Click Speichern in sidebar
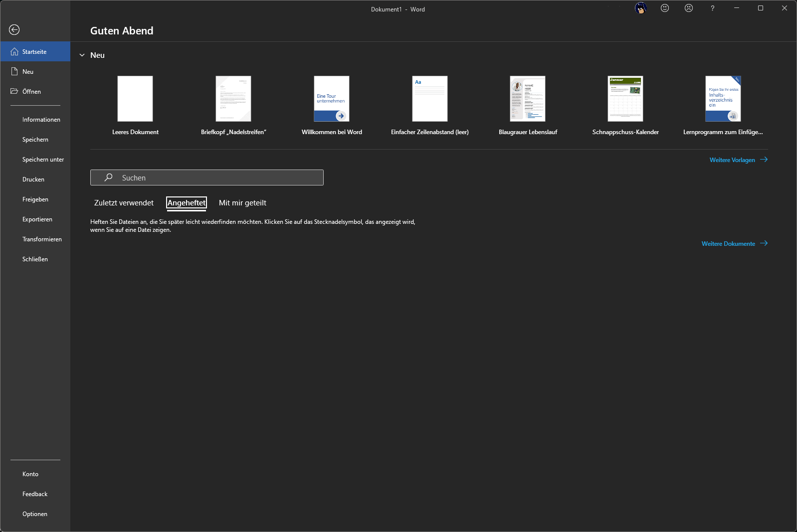Viewport: 797px width, 532px height. [35, 140]
